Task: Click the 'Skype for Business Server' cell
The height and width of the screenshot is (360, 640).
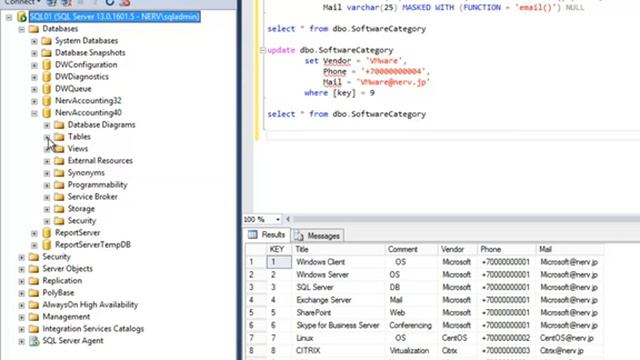Action: tap(338, 325)
